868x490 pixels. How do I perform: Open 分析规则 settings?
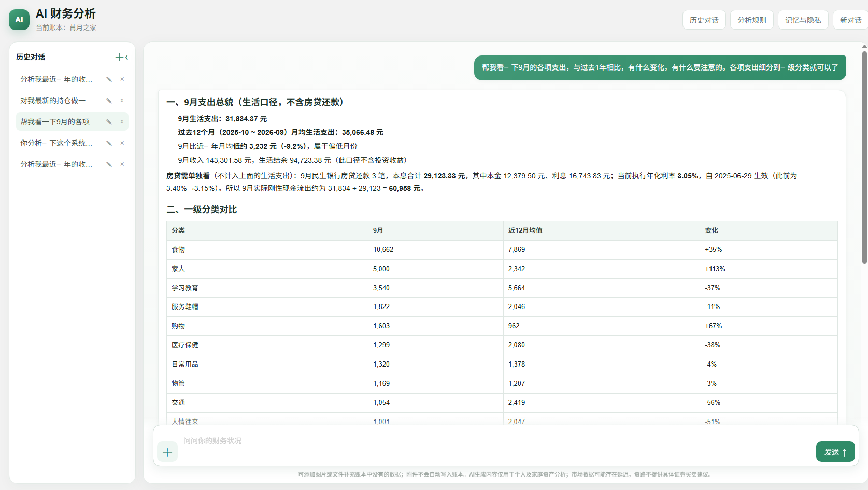coord(751,20)
